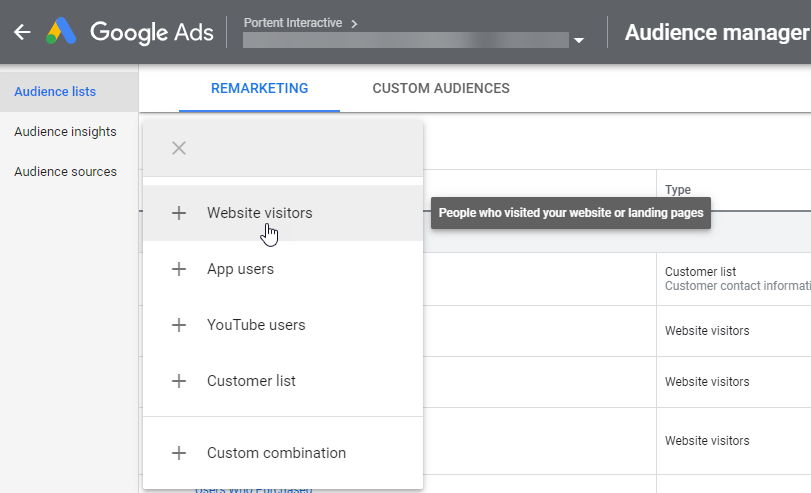811x493 pixels.
Task: Select YouTube users menu option
Action: (283, 325)
